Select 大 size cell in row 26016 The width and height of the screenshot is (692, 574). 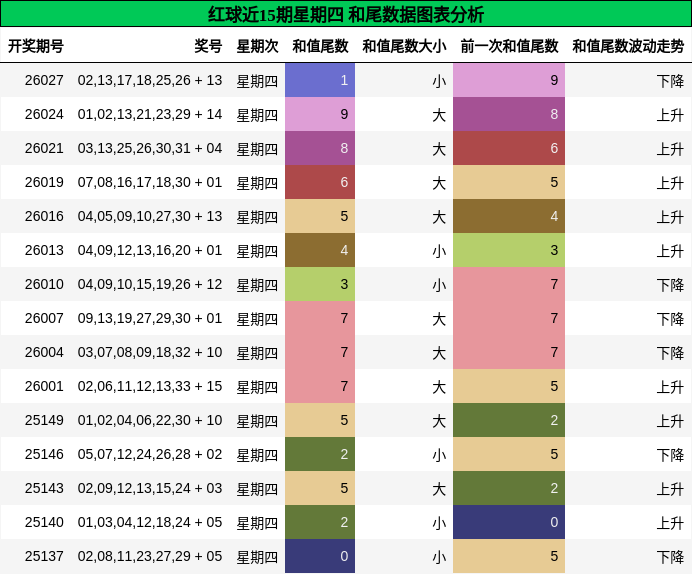point(439,217)
